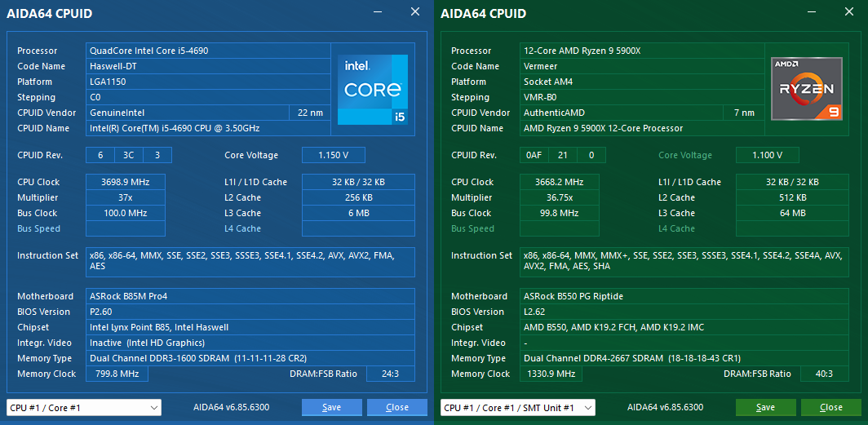Select the '3668.2 MHz' CPU clock value

[x=560, y=182]
